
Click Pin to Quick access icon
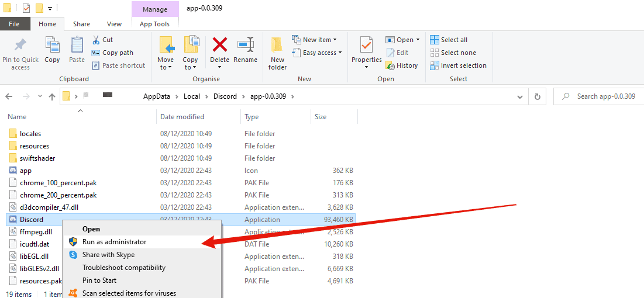(x=20, y=45)
